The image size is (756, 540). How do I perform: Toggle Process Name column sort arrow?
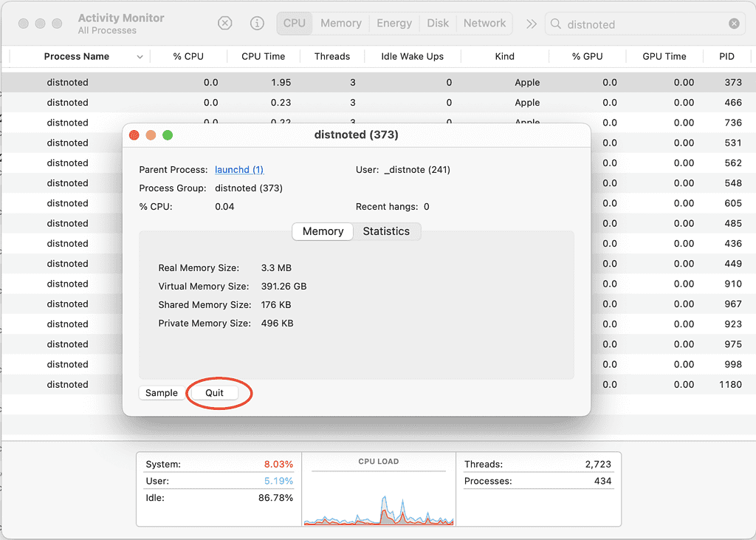(140, 57)
